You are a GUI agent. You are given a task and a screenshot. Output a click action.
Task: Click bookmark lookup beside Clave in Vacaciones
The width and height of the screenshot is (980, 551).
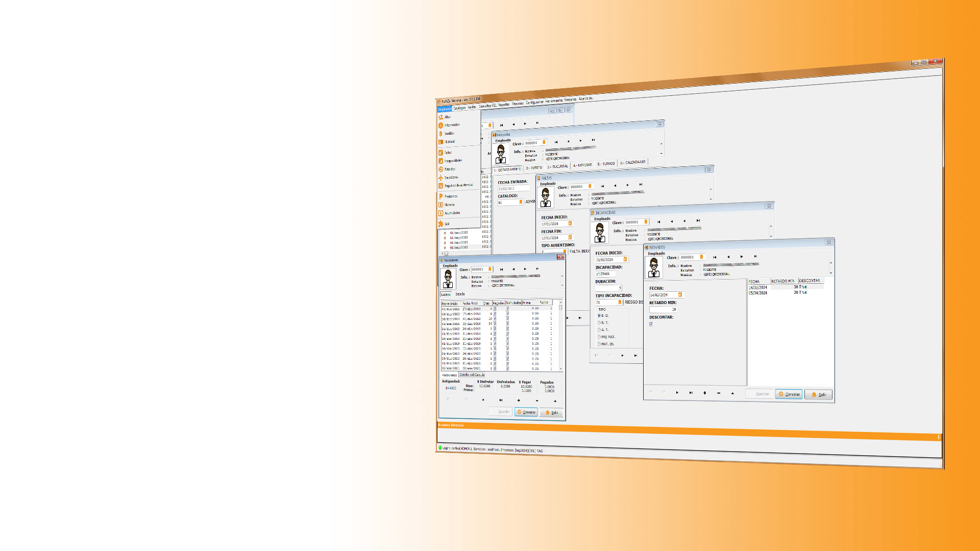click(490, 269)
